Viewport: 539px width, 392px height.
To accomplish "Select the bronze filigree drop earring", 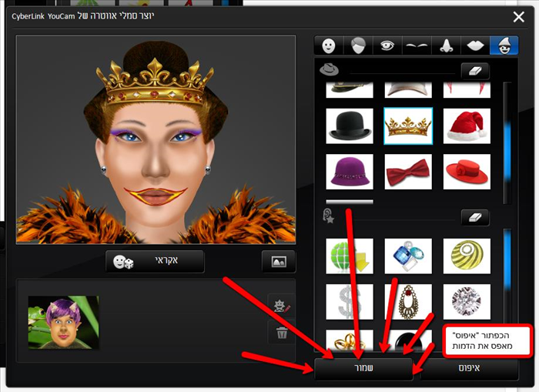I will tap(408, 302).
